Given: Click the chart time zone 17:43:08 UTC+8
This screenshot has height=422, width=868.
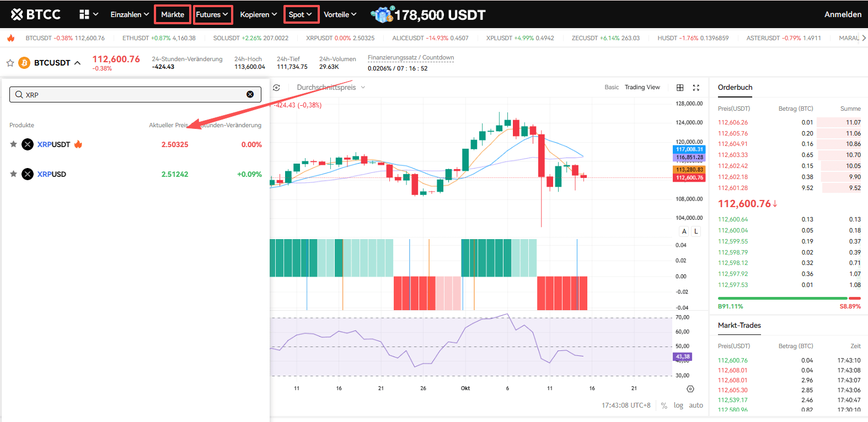Looking at the screenshot, I should (x=626, y=405).
